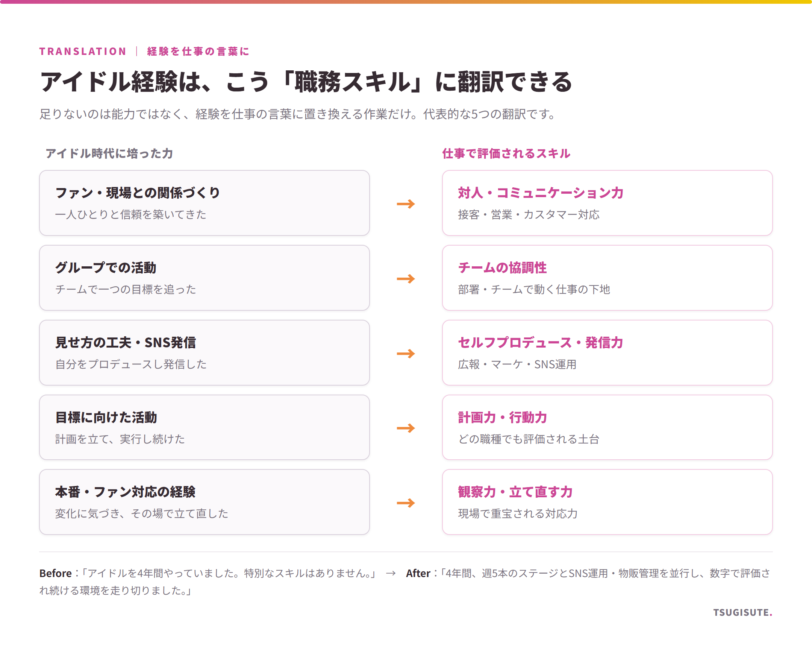Screen dimensions: 812x647
Task: Click the heading 'チームの協調性'
Action: [x=502, y=267]
